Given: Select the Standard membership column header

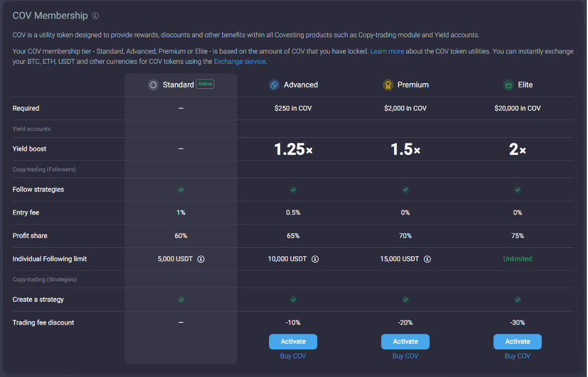Looking at the screenshot, I should (181, 85).
